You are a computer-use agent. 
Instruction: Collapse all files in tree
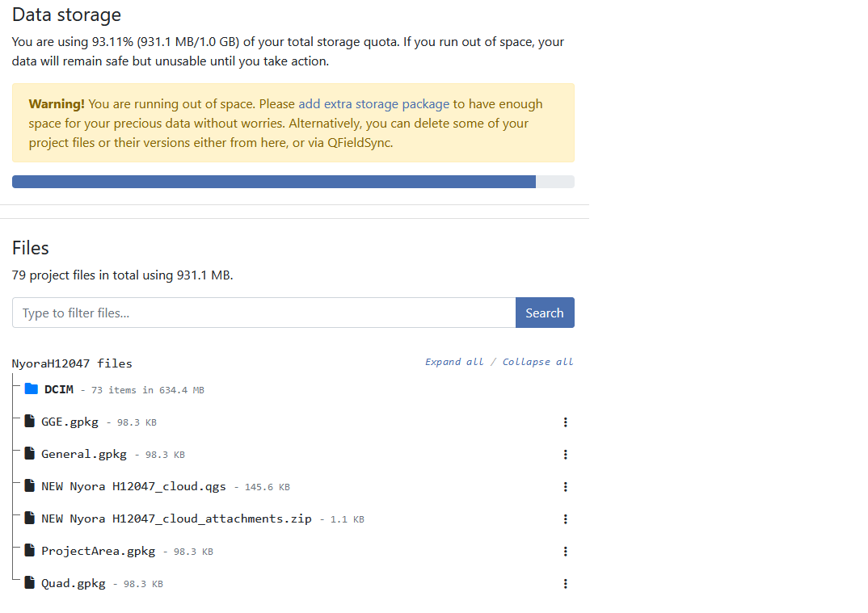point(537,362)
